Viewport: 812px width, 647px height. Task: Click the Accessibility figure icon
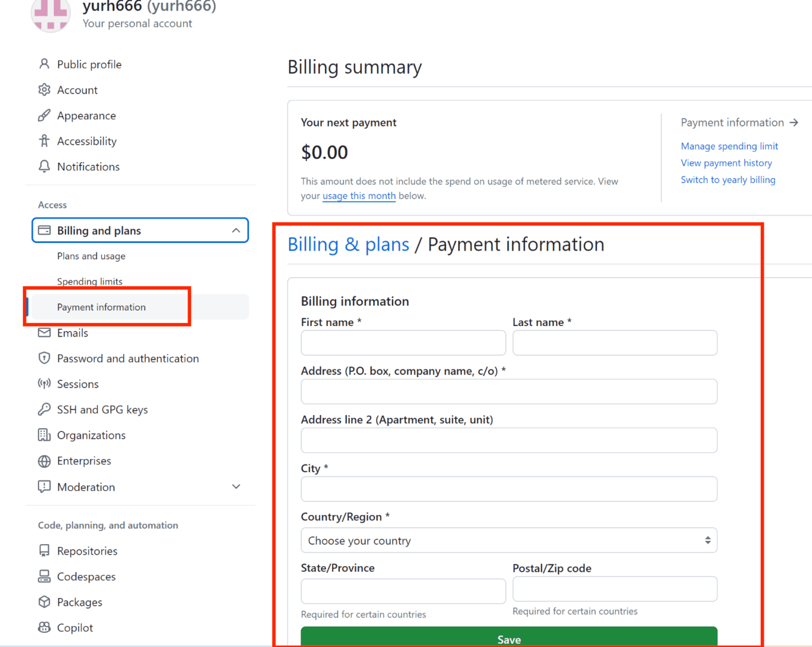click(x=44, y=141)
